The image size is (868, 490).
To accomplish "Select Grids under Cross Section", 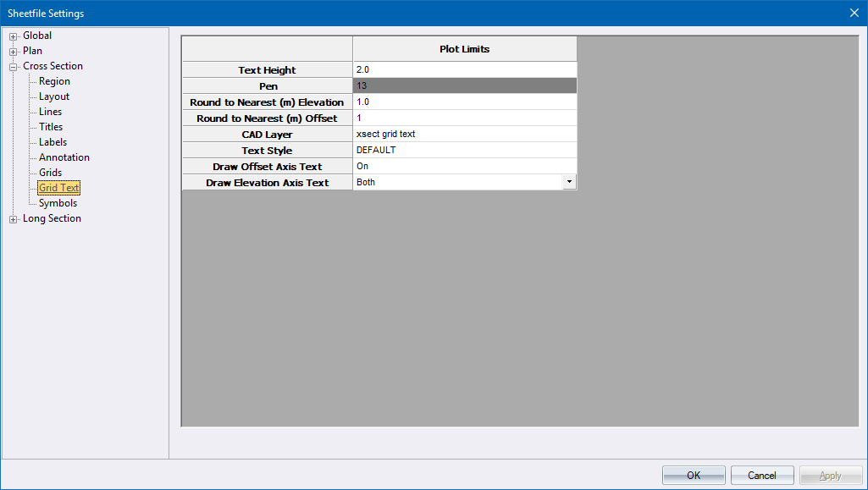I will point(50,173).
